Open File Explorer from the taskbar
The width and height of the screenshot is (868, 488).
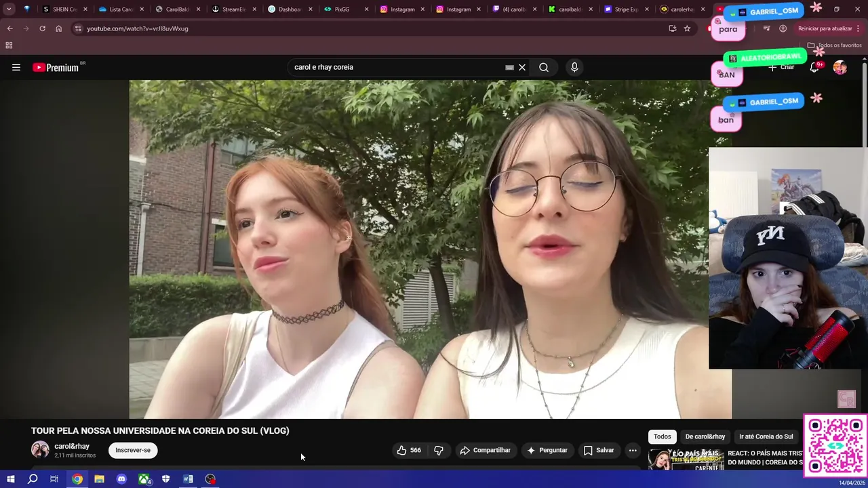[99, 479]
